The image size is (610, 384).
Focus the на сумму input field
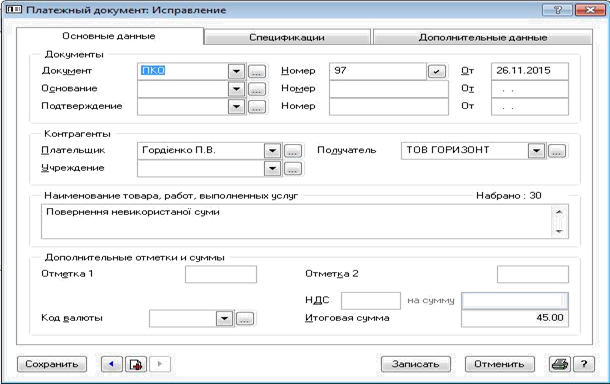(x=515, y=301)
